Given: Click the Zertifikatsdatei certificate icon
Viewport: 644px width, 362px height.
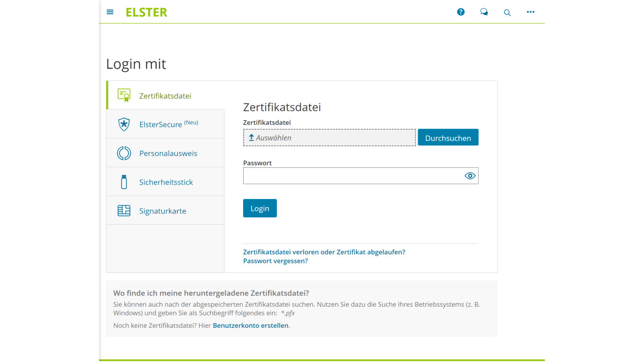Looking at the screenshot, I should 124,95.
